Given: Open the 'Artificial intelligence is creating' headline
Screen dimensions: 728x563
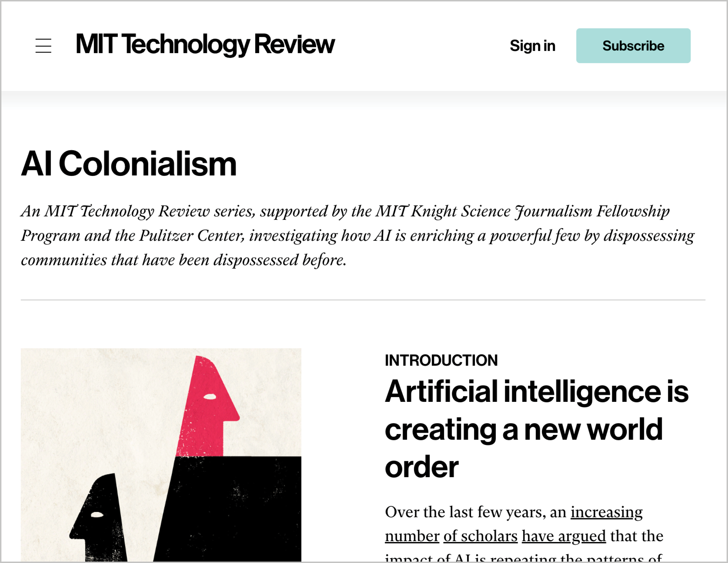Looking at the screenshot, I should tap(536, 429).
